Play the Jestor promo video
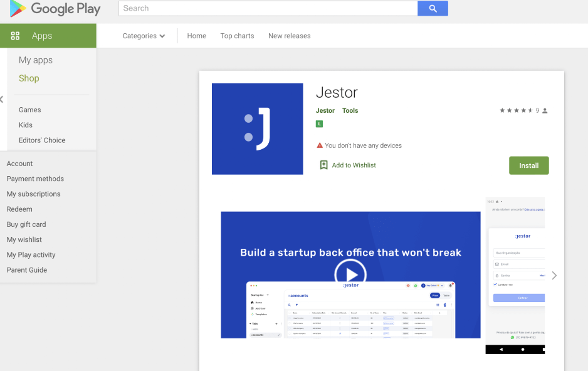 (x=350, y=274)
